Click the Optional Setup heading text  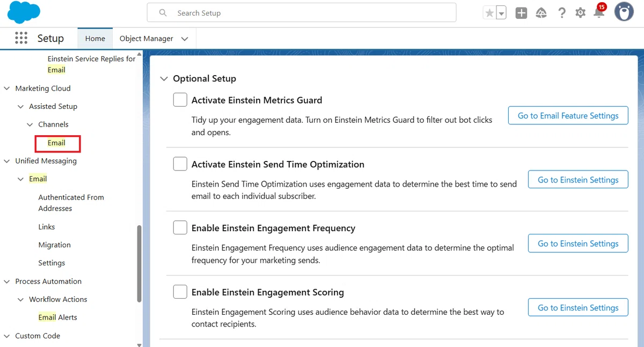(x=204, y=79)
